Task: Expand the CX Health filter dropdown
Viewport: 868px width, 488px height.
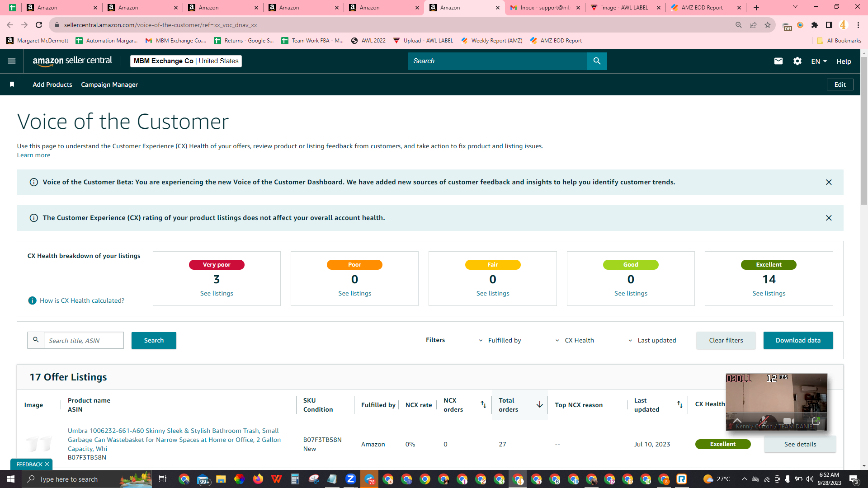Action: tap(574, 340)
